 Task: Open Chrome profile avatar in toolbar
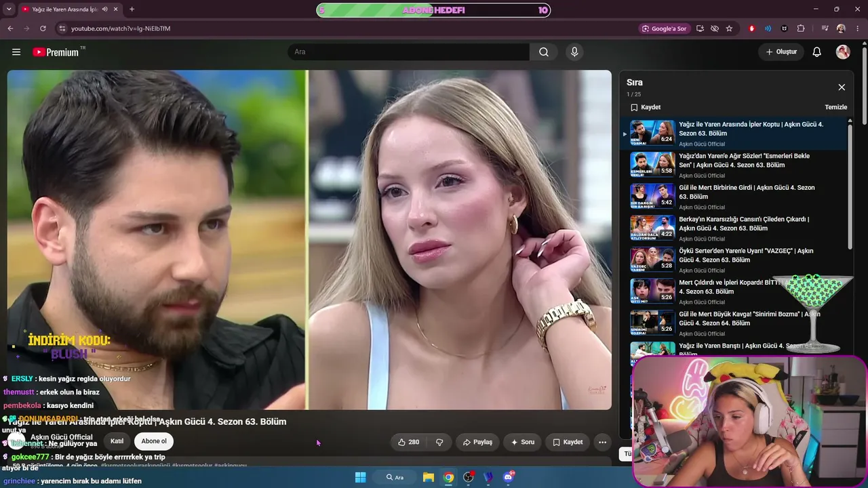pos(841,28)
